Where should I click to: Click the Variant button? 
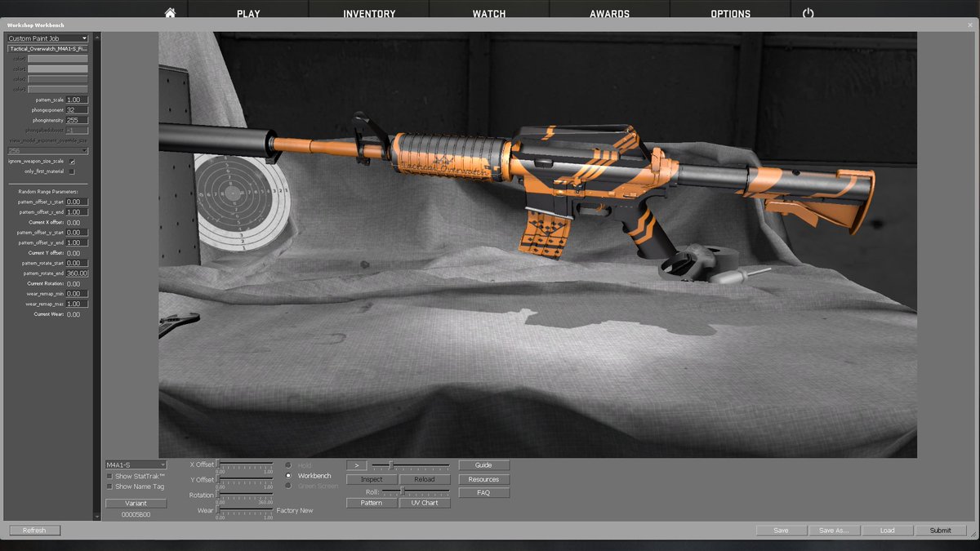click(136, 503)
